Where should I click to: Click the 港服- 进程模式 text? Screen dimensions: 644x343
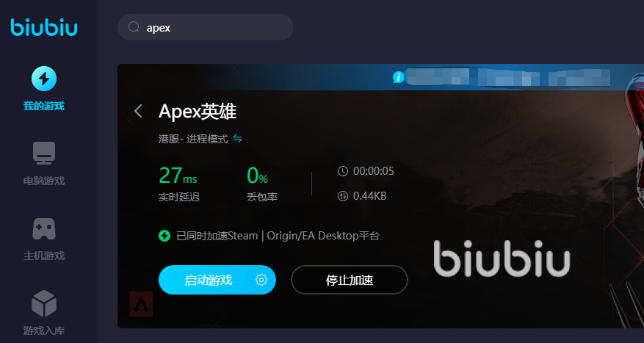tap(193, 139)
